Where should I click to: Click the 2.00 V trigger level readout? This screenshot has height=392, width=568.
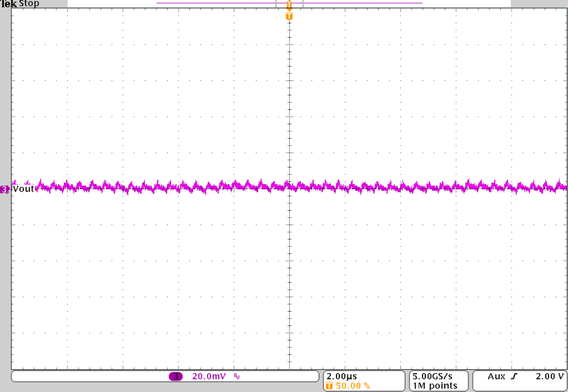click(548, 376)
